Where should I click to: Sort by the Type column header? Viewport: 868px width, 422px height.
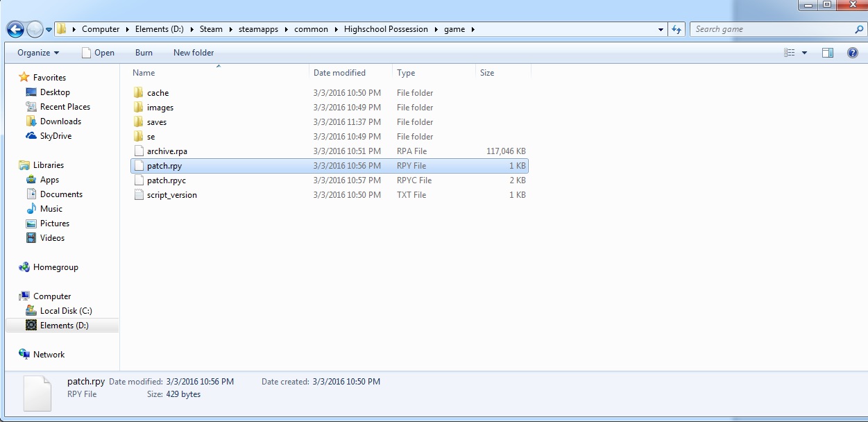point(434,72)
